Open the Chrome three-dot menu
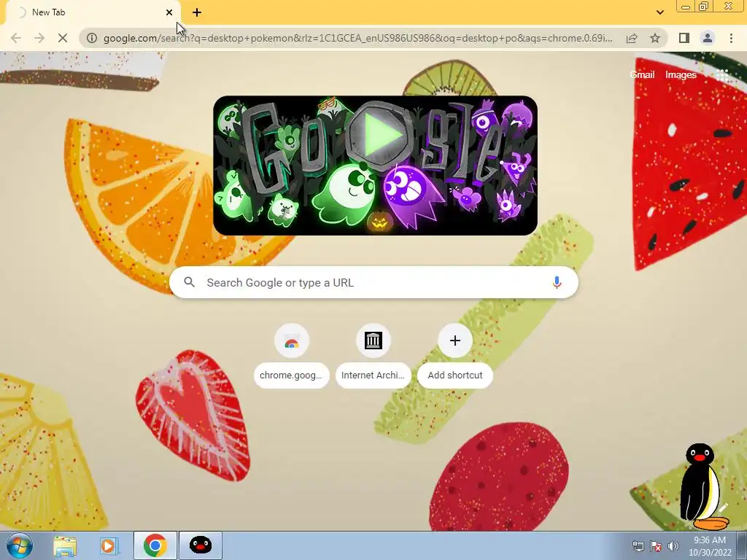This screenshot has width=747, height=560. pyautogui.click(x=731, y=38)
